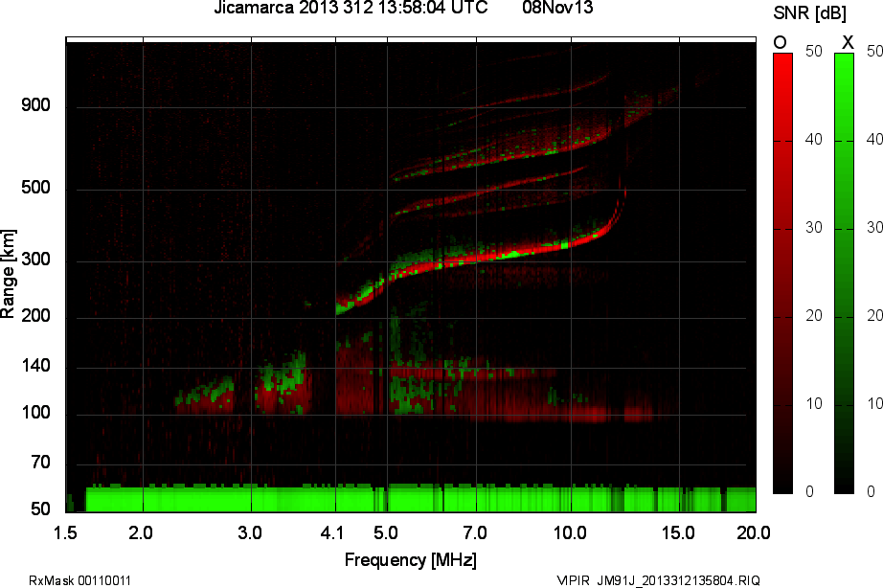The width and height of the screenshot is (883, 588).
Task: Click the '1.5' frequency axis label
Action: click(x=66, y=532)
